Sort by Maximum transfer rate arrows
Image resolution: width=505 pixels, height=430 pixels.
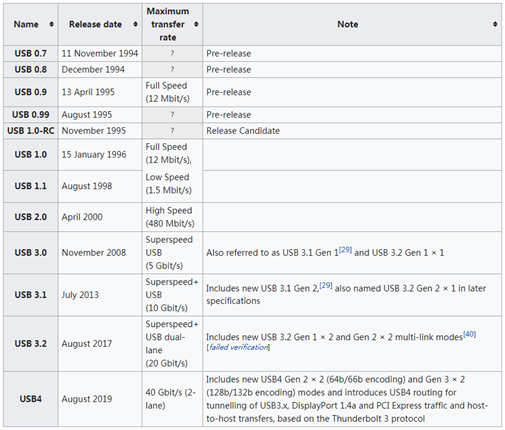[196, 24]
